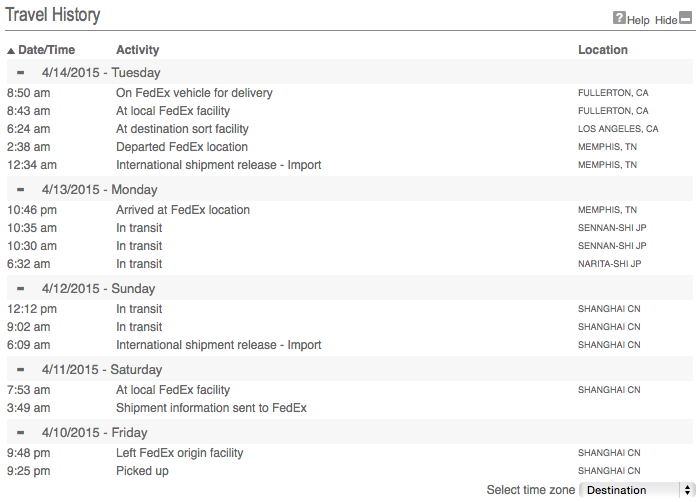
Task: Collapse the 4/14/2015 Tuesday section
Action: (x=20, y=73)
